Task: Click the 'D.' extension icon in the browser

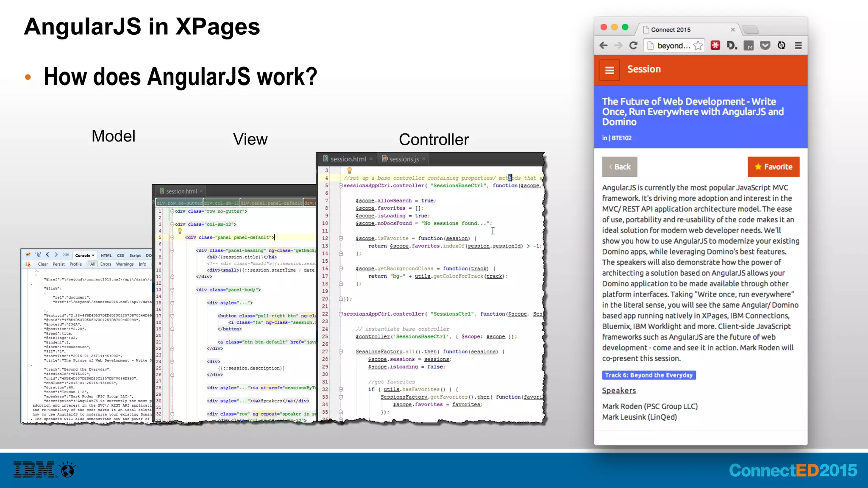Action: pyautogui.click(x=732, y=45)
